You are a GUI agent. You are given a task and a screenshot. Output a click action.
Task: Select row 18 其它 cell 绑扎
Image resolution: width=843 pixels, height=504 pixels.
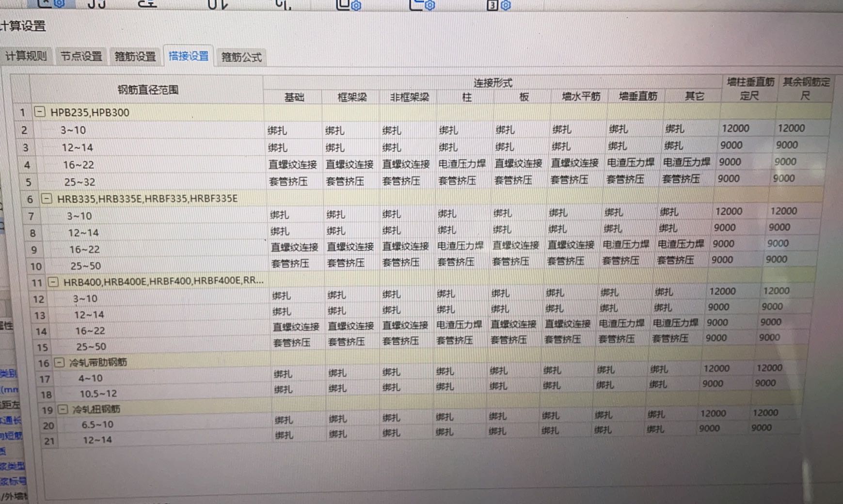click(658, 384)
